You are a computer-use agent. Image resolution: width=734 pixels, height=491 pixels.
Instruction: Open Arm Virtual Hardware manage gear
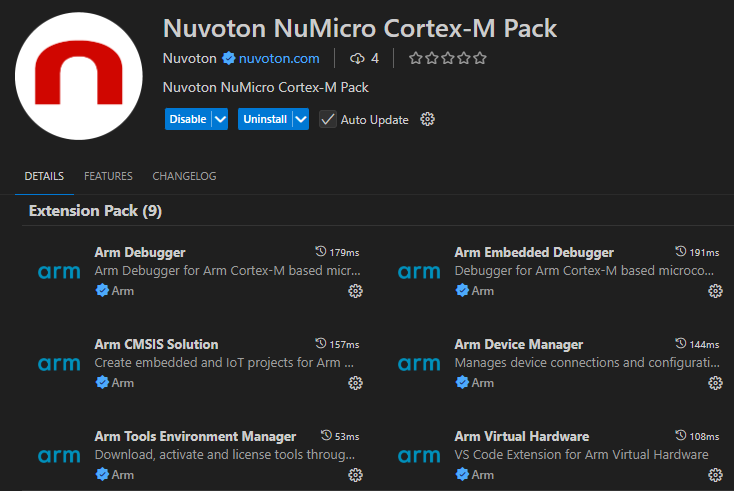point(715,475)
